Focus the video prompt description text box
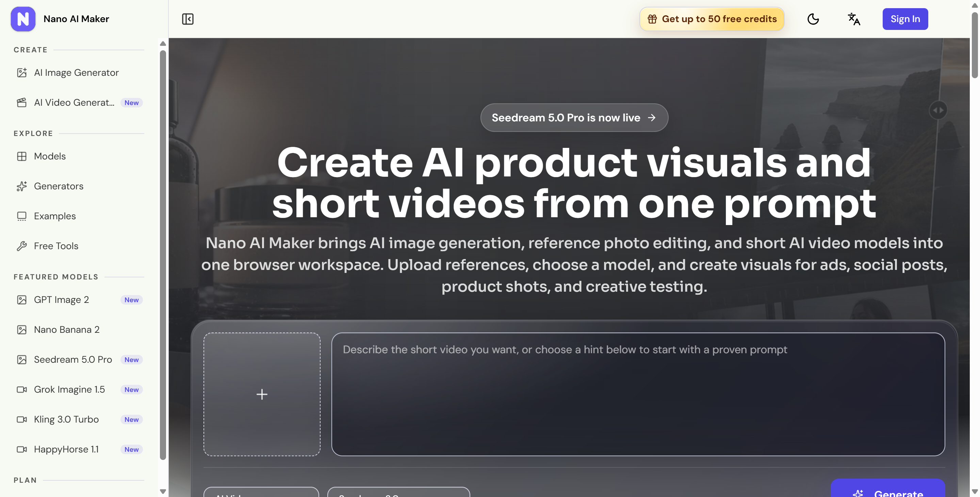980x497 pixels. click(x=638, y=394)
